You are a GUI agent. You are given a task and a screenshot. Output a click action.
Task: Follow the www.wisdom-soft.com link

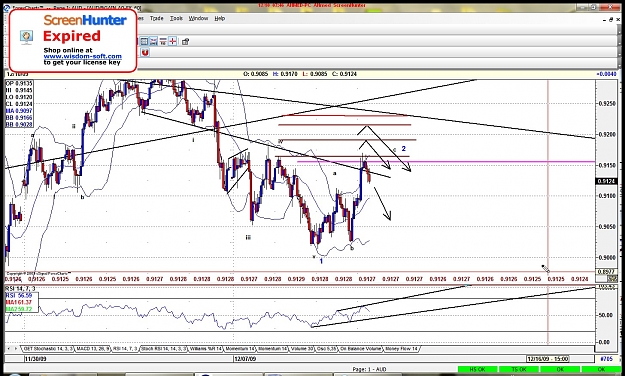tap(83, 56)
